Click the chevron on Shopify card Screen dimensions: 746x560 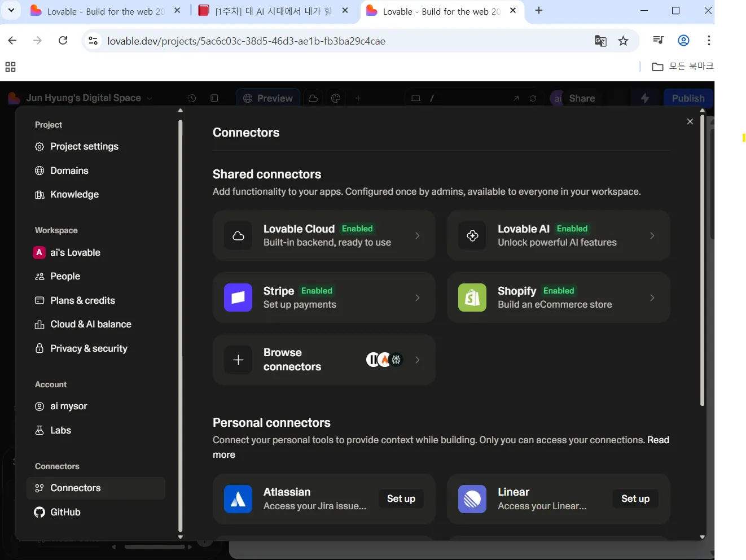click(x=652, y=297)
